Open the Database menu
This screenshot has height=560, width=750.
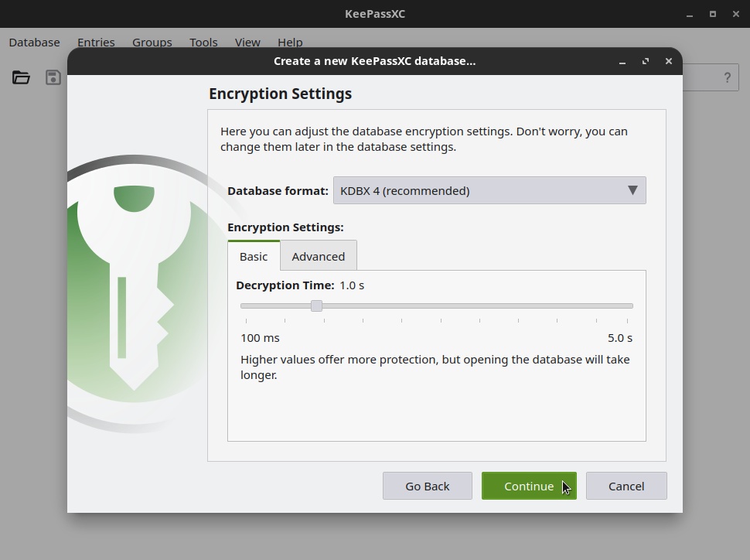click(x=35, y=42)
